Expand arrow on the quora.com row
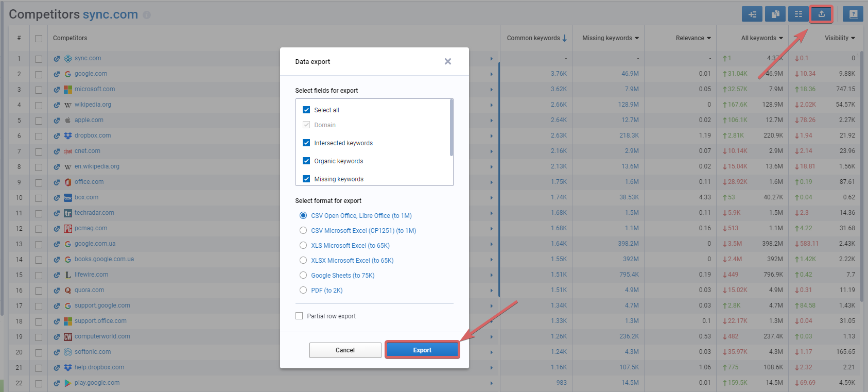868x392 pixels. pyautogui.click(x=492, y=291)
